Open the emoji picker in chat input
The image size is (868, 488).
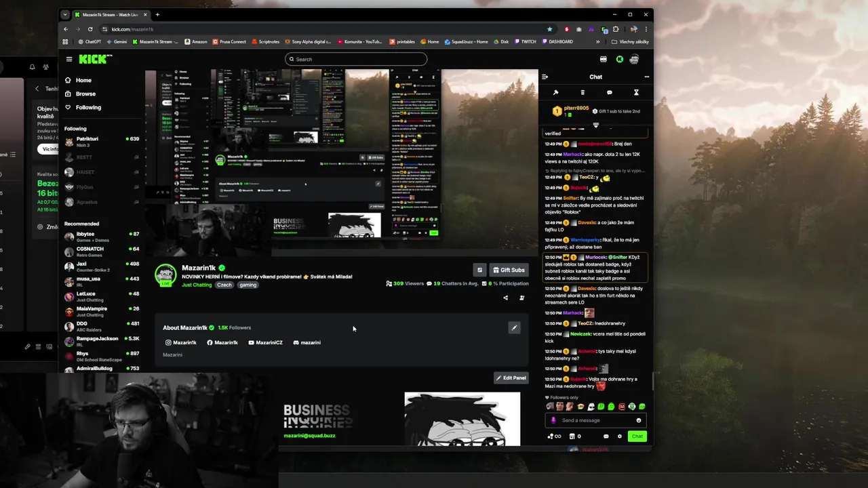(x=639, y=420)
